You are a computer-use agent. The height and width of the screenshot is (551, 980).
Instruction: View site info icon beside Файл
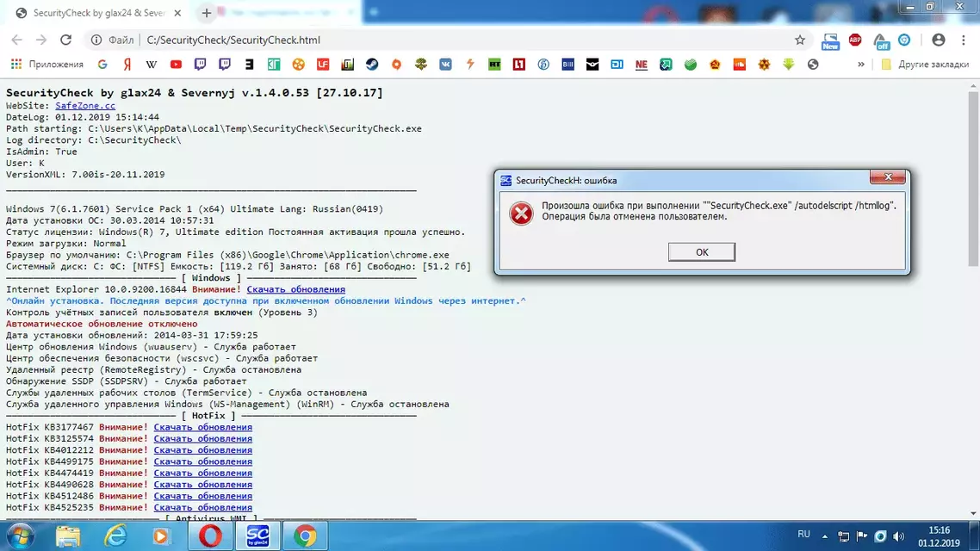(96, 40)
